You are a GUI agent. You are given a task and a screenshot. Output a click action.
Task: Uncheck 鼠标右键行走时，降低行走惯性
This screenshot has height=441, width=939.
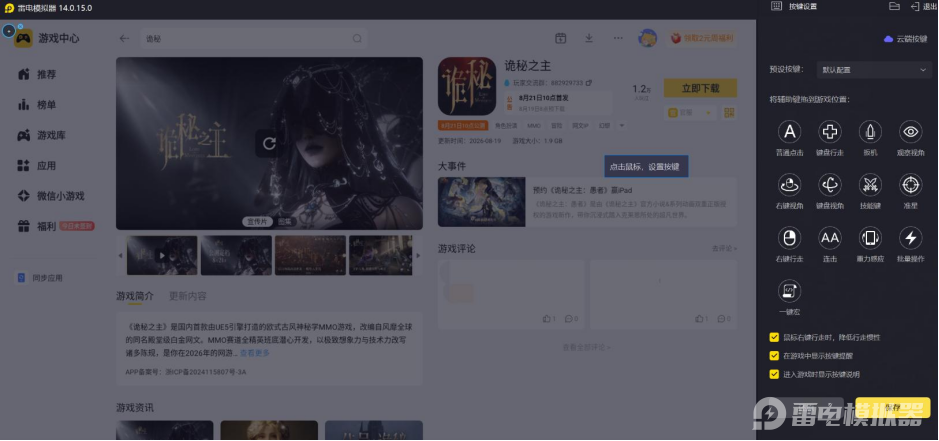click(x=774, y=337)
